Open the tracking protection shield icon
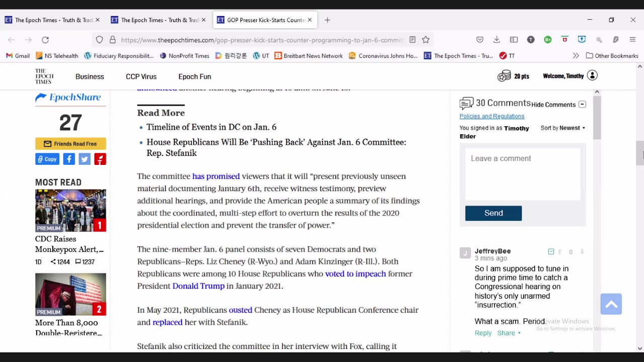 [100, 40]
